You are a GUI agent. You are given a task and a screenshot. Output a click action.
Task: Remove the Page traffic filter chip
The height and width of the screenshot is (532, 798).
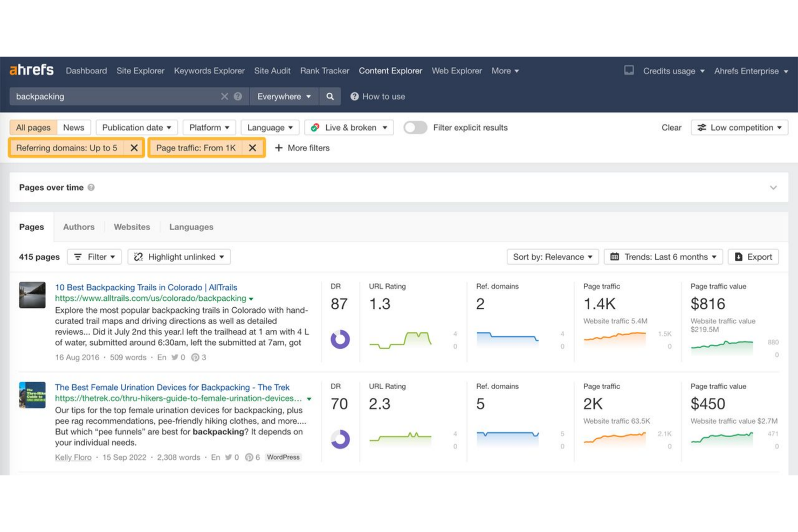252,148
